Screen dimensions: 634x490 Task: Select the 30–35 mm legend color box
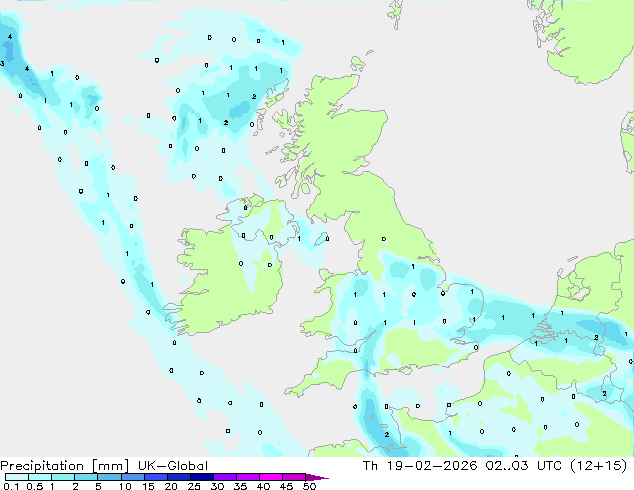pyautogui.click(x=224, y=477)
